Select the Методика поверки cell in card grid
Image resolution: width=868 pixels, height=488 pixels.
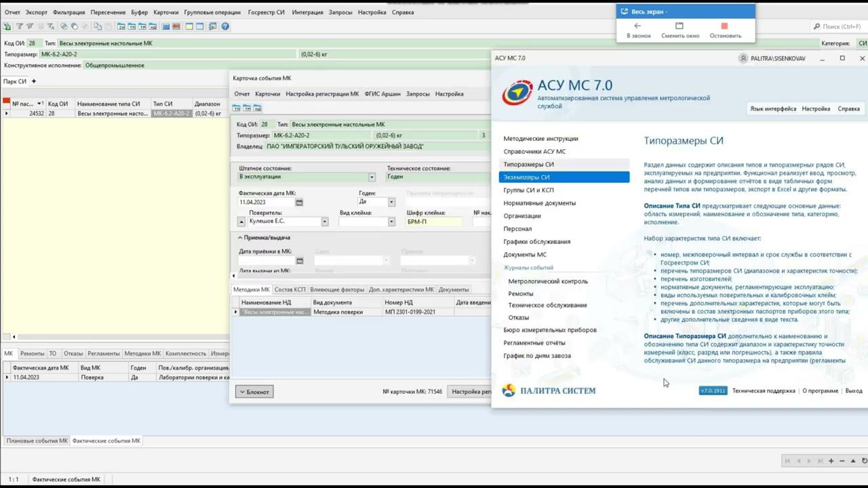347,312
